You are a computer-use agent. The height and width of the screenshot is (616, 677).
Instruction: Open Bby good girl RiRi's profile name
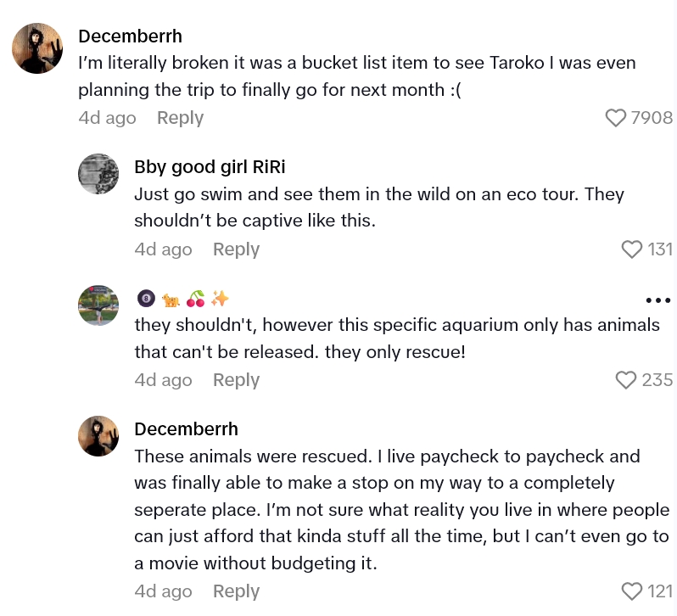pyautogui.click(x=210, y=167)
